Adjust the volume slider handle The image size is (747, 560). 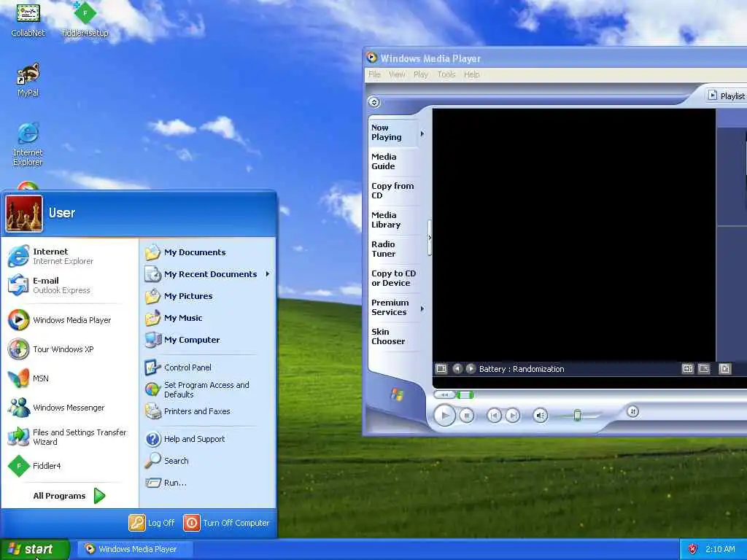tap(577, 415)
